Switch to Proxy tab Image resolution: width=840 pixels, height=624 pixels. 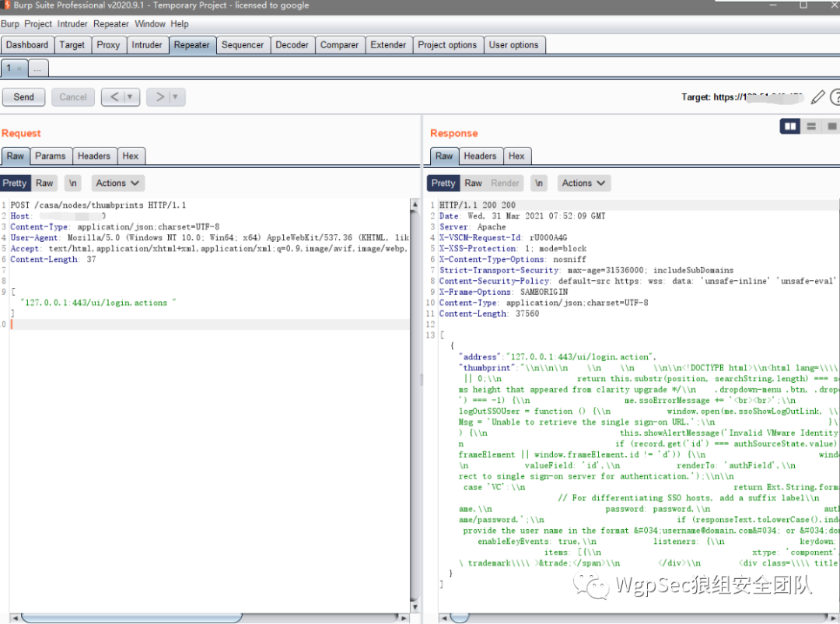pos(108,45)
